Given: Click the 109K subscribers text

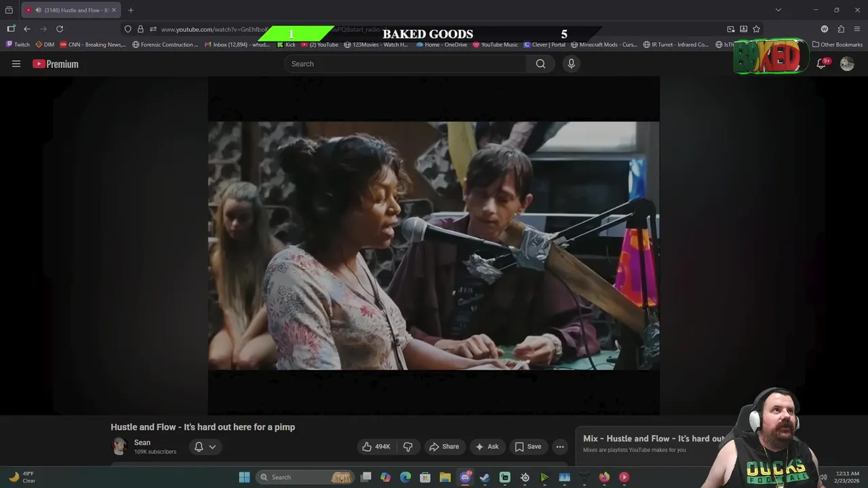Looking at the screenshot, I should click(155, 452).
